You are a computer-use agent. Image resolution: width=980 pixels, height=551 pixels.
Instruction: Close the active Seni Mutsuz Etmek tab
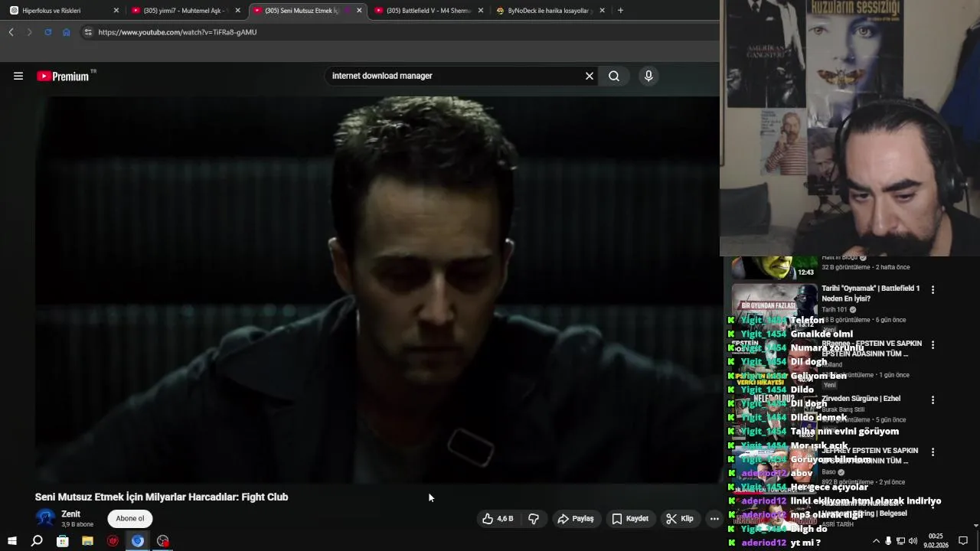[x=359, y=11]
